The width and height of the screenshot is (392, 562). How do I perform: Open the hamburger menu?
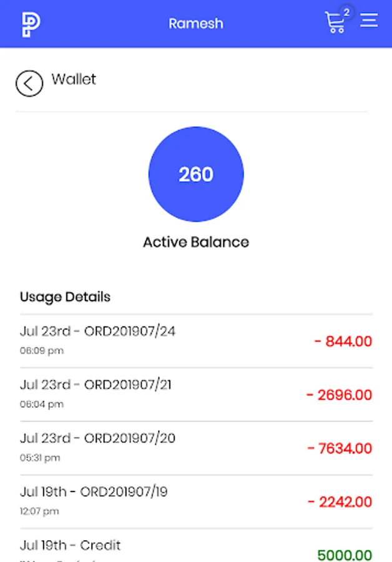(x=369, y=21)
